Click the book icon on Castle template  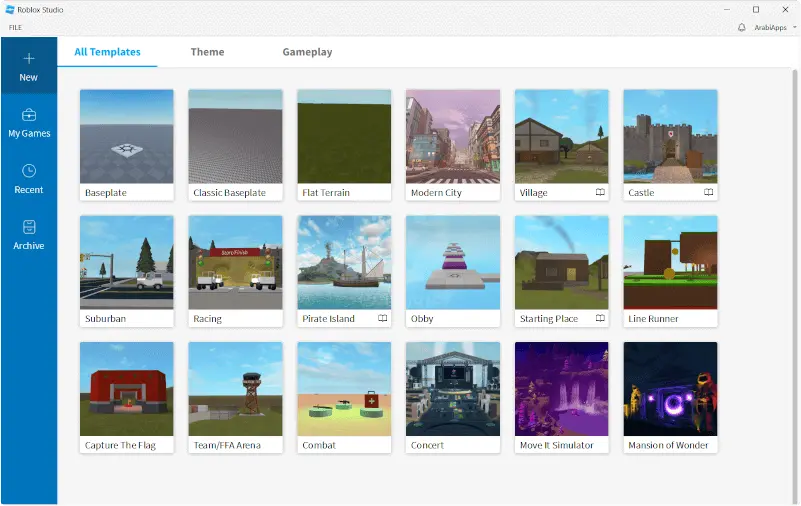[x=708, y=192]
